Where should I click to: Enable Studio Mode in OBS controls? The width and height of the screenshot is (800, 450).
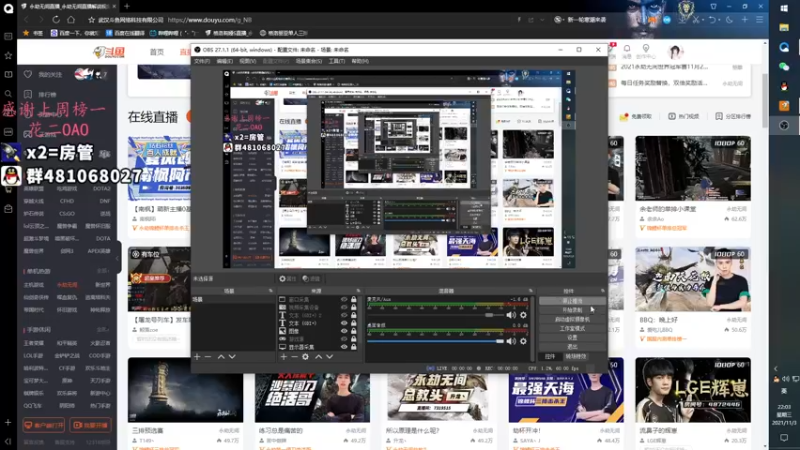572,329
